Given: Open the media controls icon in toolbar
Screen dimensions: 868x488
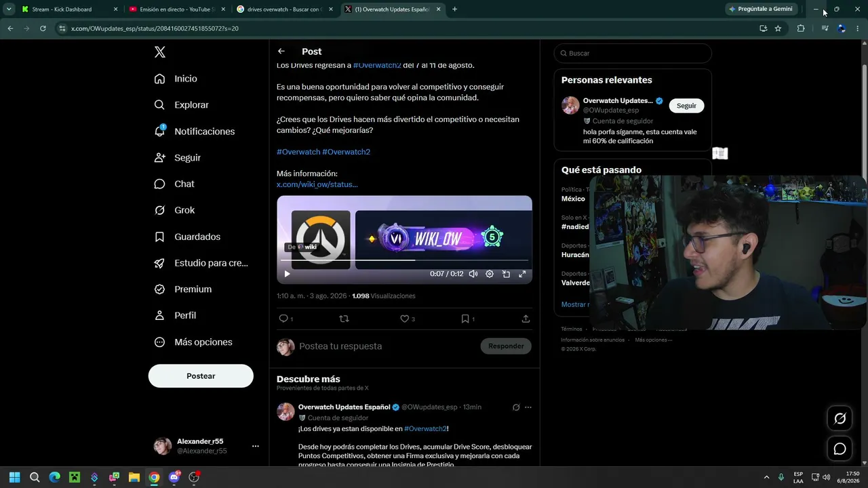Looking at the screenshot, I should 825,28.
